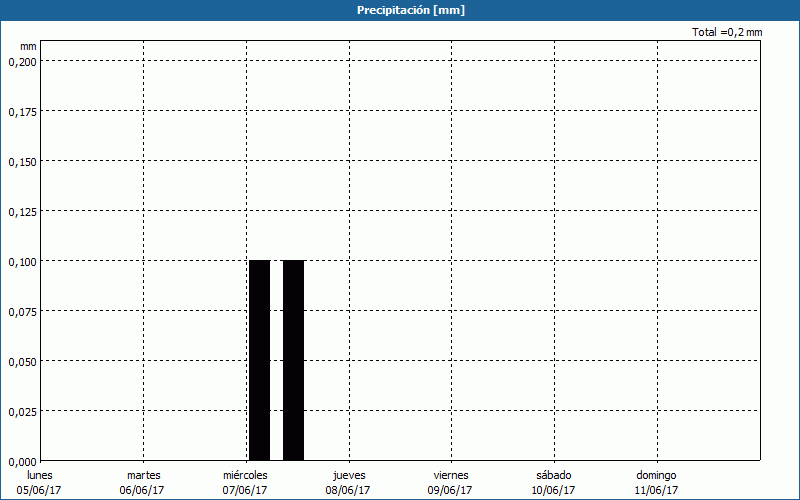Click the 0,000 y-axis value
The height and width of the screenshot is (500, 800).
pyautogui.click(x=22, y=461)
